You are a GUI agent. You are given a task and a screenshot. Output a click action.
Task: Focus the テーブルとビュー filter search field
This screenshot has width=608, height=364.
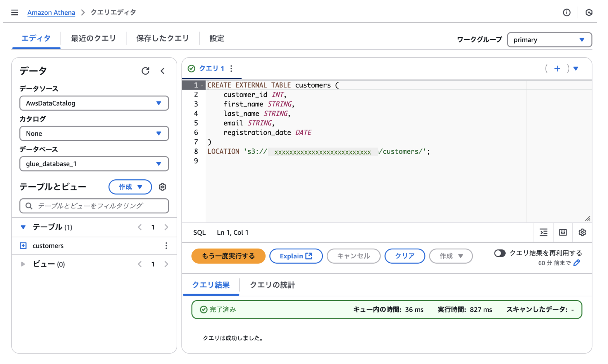[x=94, y=206]
